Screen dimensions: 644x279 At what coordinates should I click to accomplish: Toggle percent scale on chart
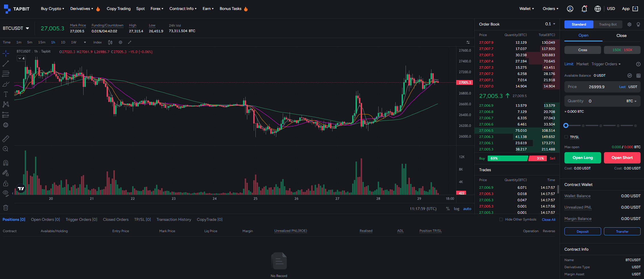pos(448,209)
